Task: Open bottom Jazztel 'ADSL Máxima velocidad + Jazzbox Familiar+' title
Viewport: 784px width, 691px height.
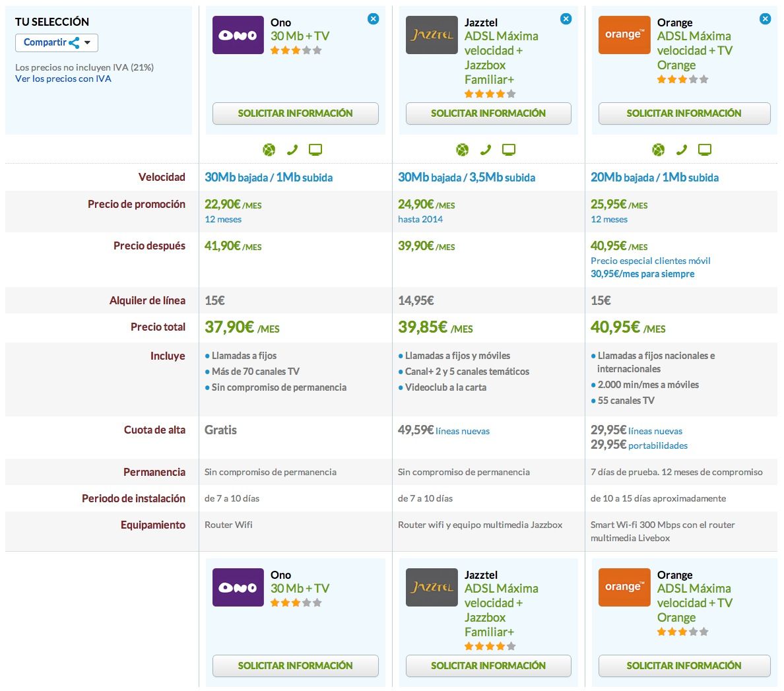Action: pyautogui.click(x=502, y=610)
